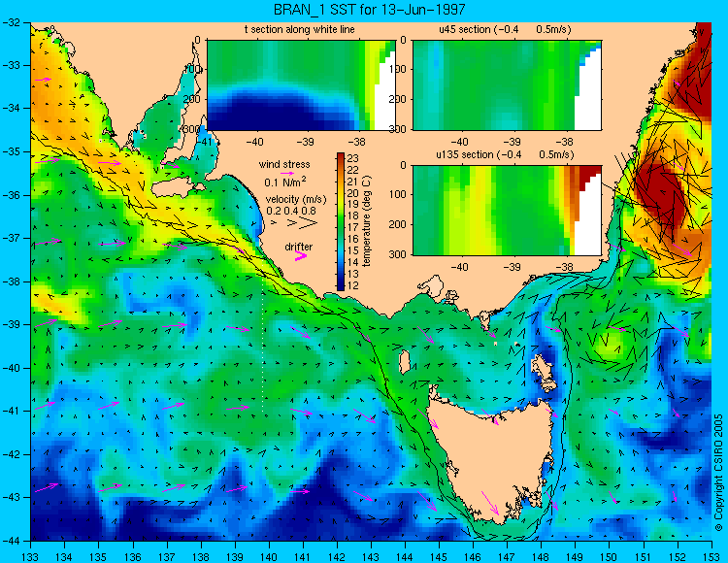Viewport: 728px width, 563px height.
Task: Click the 'temperature (deg C)' vertical label
Action: click(x=367, y=221)
